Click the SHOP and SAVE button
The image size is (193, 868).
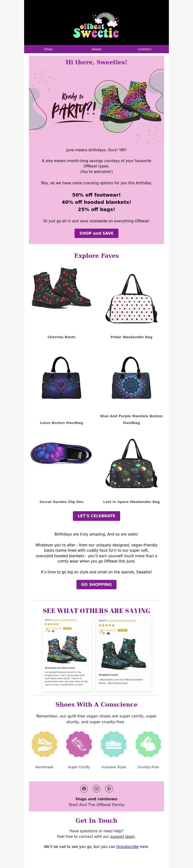[x=96, y=233]
